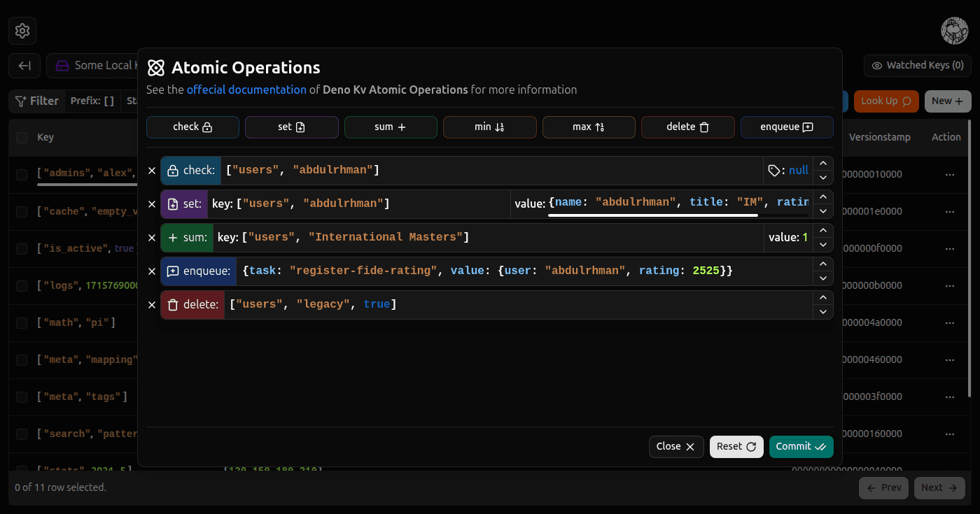Image resolution: width=980 pixels, height=514 pixels.
Task: Open action menu for the is_active row
Action: (x=950, y=248)
